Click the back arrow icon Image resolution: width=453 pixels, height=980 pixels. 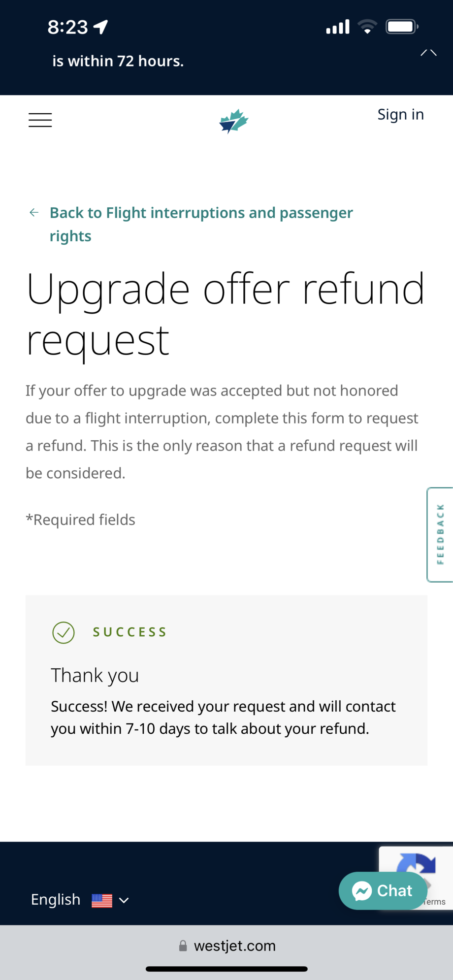pyautogui.click(x=34, y=212)
